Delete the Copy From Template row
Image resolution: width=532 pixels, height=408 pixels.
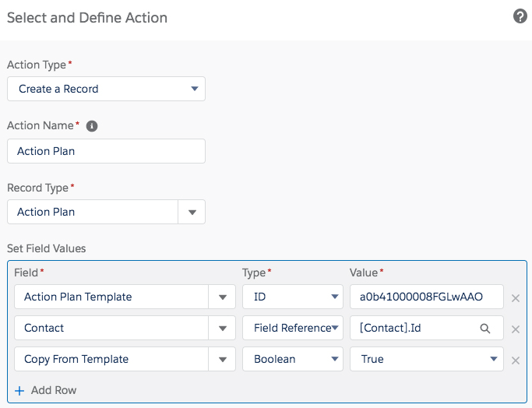coord(515,360)
